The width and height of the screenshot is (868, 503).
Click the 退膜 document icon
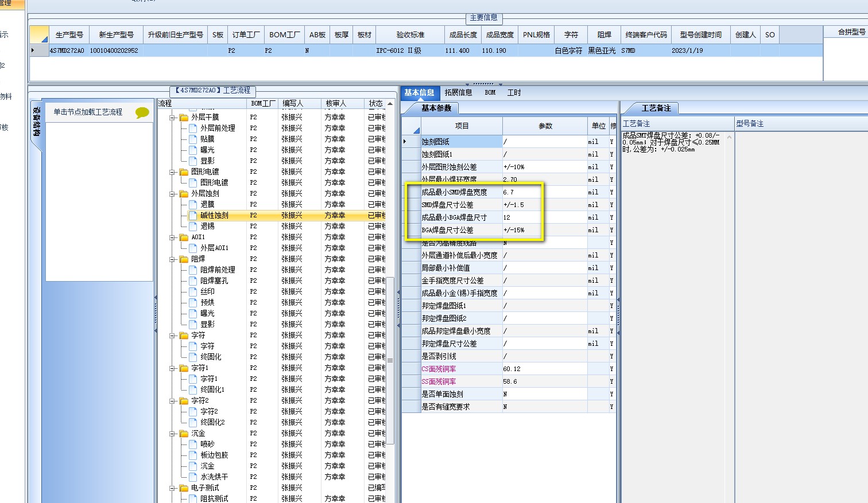click(x=193, y=204)
